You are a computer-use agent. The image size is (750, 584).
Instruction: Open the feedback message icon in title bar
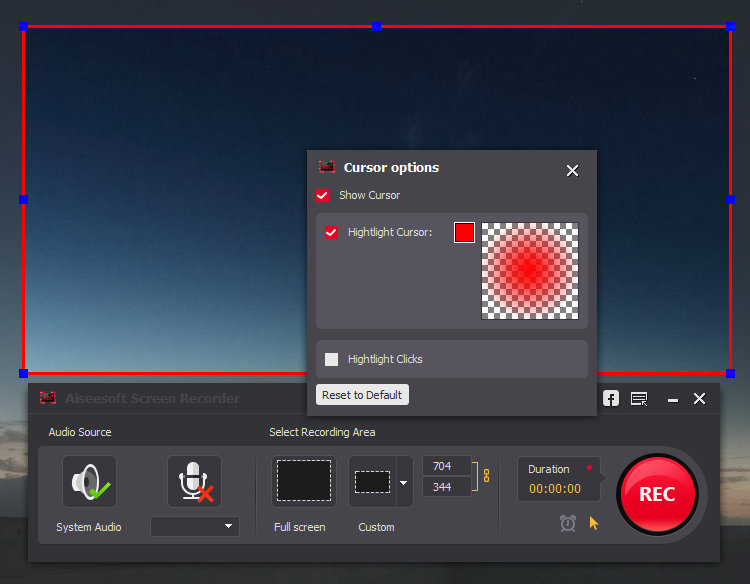coord(639,399)
